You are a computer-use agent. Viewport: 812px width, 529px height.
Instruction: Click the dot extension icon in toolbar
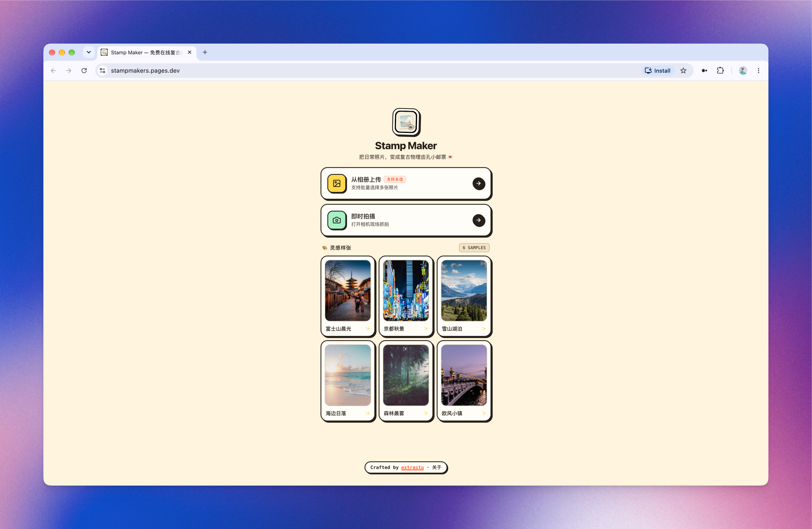(704, 71)
